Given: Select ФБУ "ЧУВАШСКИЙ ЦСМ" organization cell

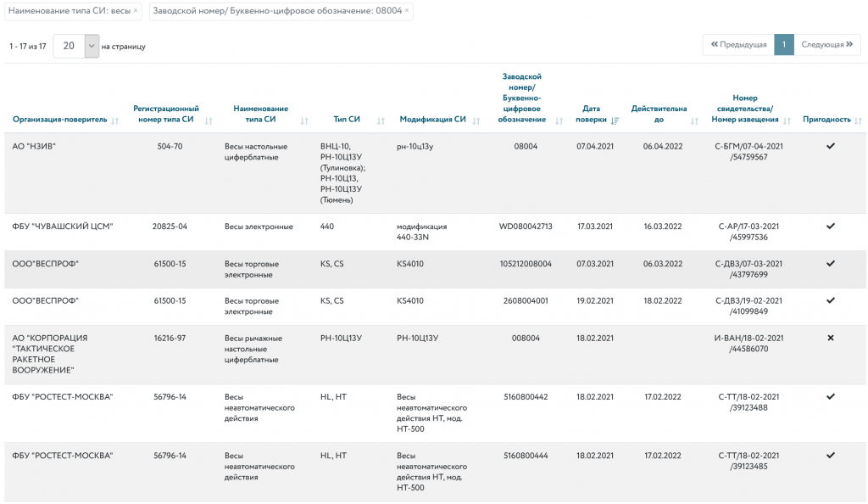Looking at the screenshot, I should [63, 227].
